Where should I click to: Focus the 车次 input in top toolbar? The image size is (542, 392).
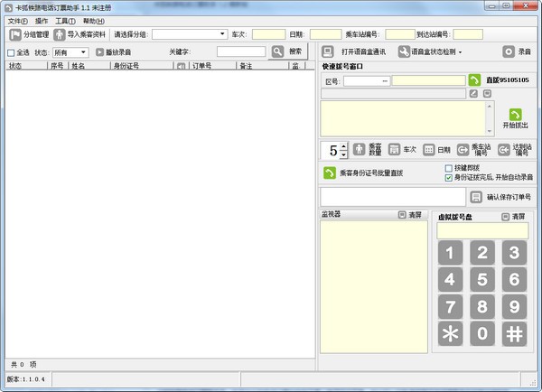(268, 34)
